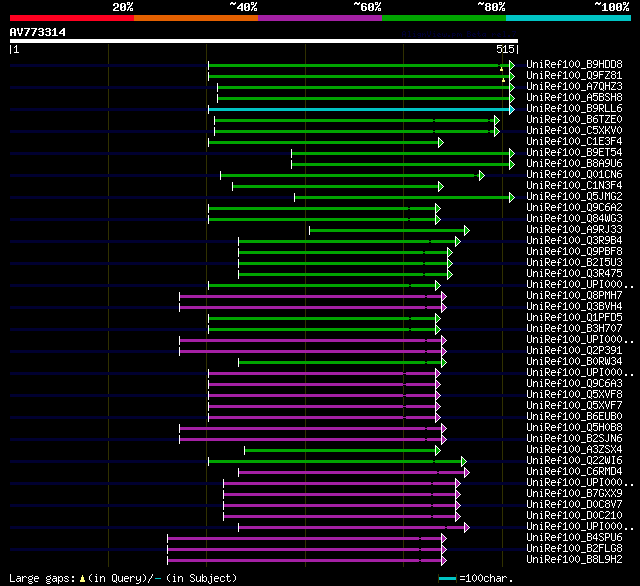
Task: Select the UniRef100_Q3R475 label
Action: click(x=574, y=273)
